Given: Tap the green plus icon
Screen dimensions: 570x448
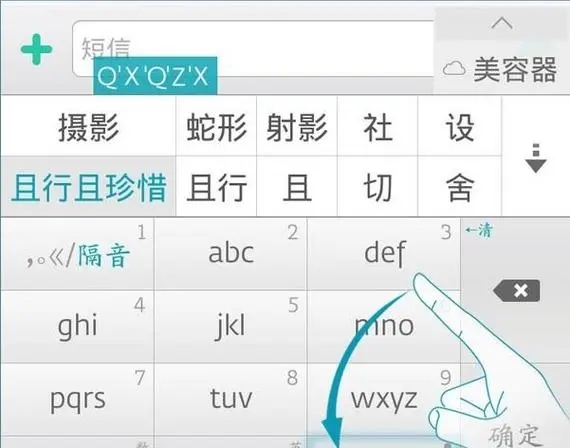Looking at the screenshot, I should point(36,49).
